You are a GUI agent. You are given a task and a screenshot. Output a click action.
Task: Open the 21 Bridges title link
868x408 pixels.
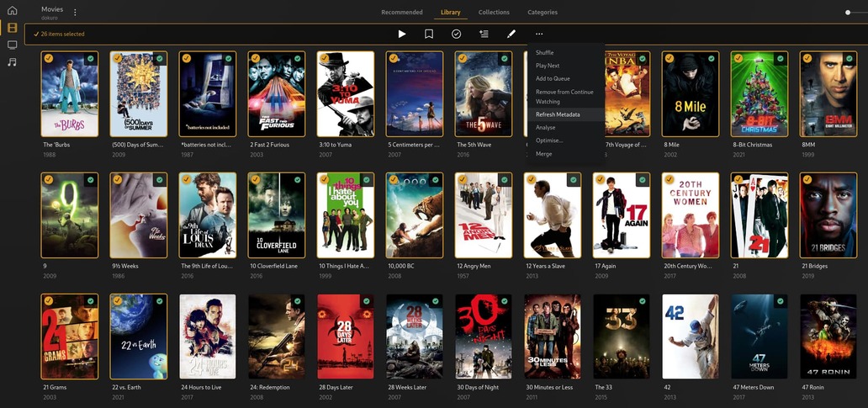pyautogui.click(x=815, y=267)
